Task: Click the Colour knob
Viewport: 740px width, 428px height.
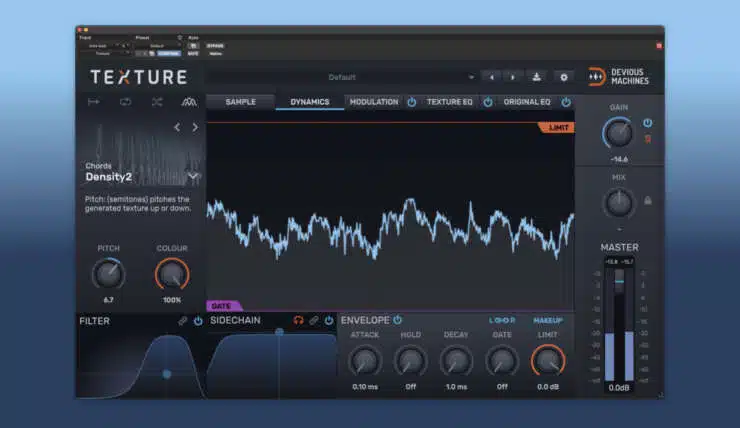Action: pos(172,274)
